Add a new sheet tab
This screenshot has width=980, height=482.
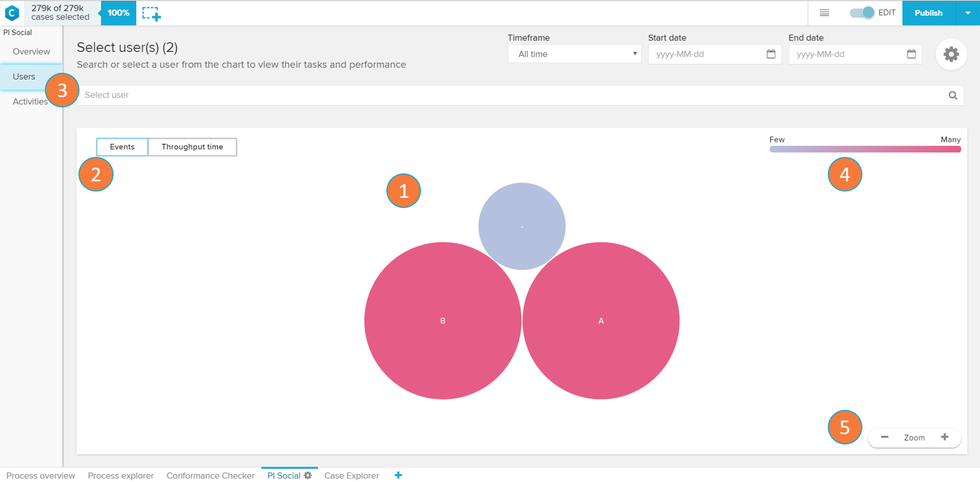[398, 475]
